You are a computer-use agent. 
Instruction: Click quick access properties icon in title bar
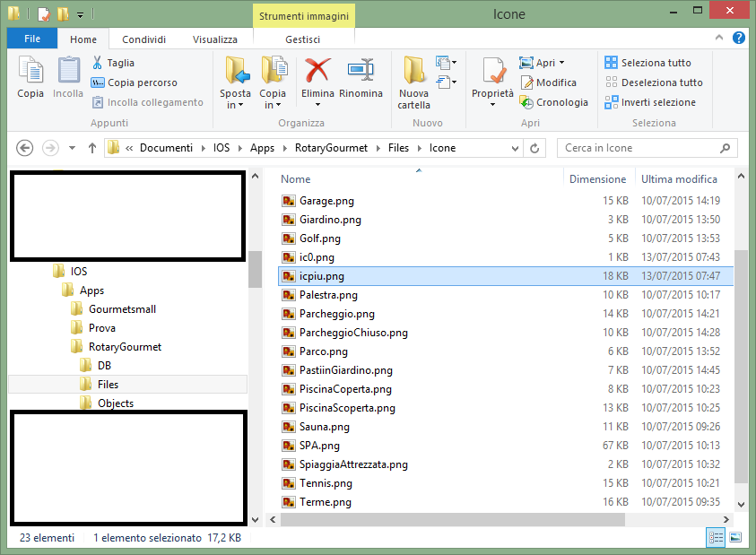[x=43, y=14]
